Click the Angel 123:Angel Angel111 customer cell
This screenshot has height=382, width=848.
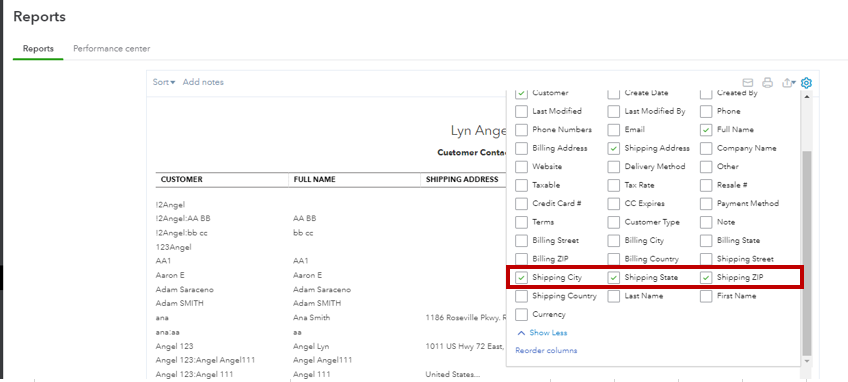pyautogui.click(x=205, y=360)
